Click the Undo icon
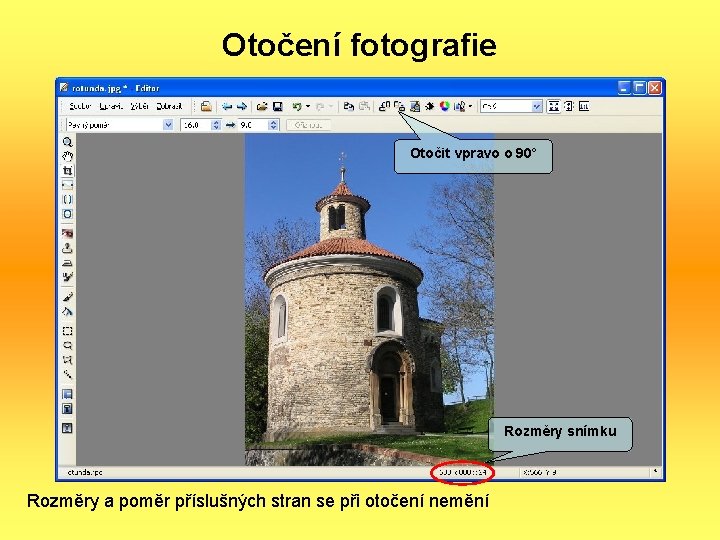The width and height of the screenshot is (720, 540). [297, 107]
